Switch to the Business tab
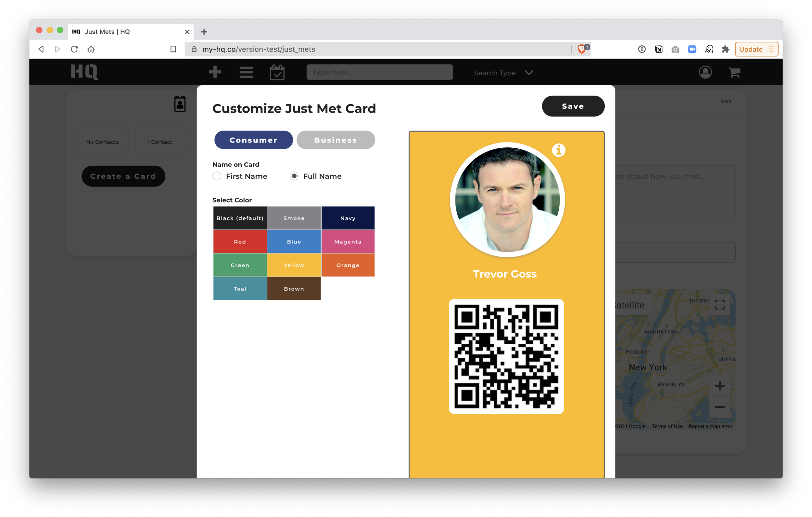Viewport: 812px width, 517px height. (336, 140)
